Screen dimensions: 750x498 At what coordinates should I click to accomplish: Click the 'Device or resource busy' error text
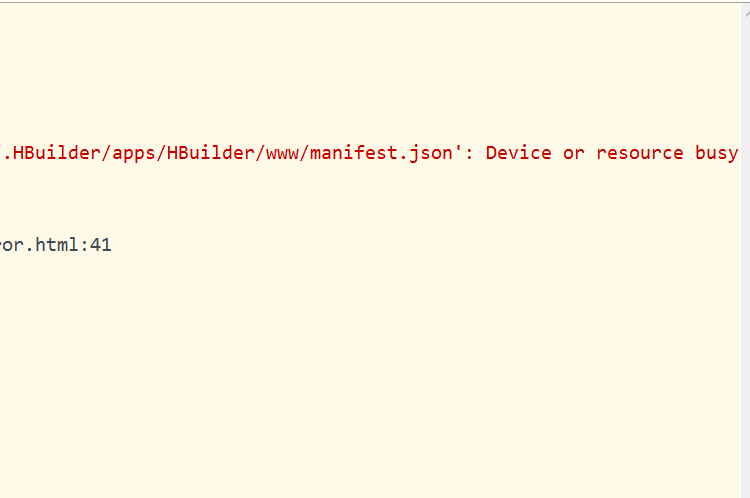point(612,153)
